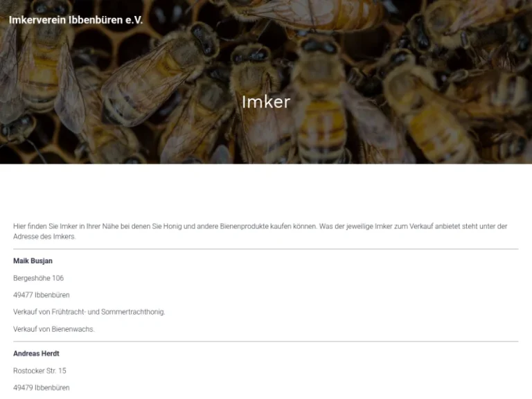Click the bee header banner image
The height and width of the screenshot is (399, 532).
(266, 82)
